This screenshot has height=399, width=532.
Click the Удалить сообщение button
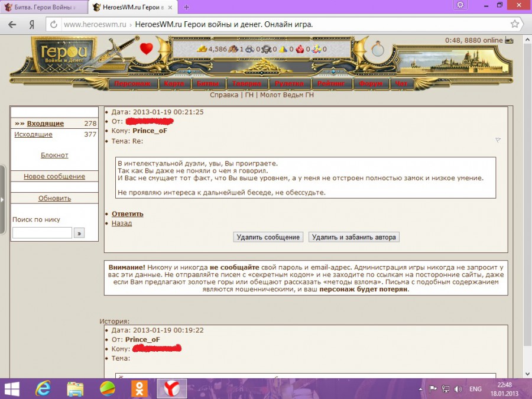268,237
